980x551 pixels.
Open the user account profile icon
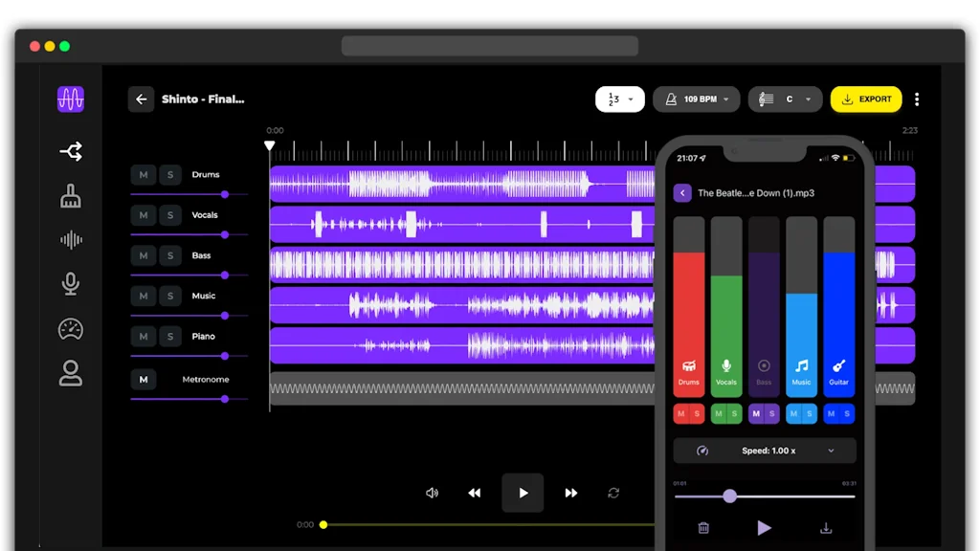(70, 374)
